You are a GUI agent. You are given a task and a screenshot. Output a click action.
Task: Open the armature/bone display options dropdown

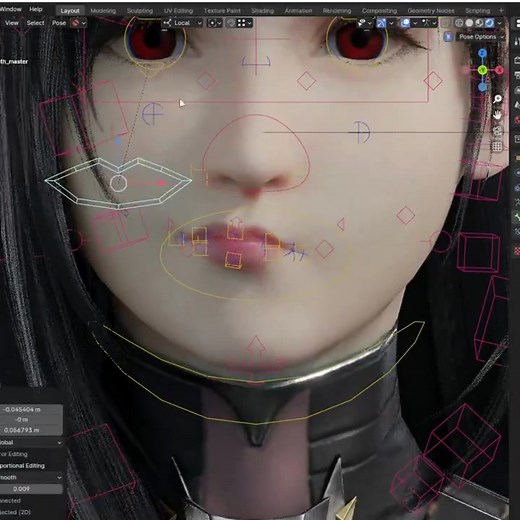(x=429, y=23)
